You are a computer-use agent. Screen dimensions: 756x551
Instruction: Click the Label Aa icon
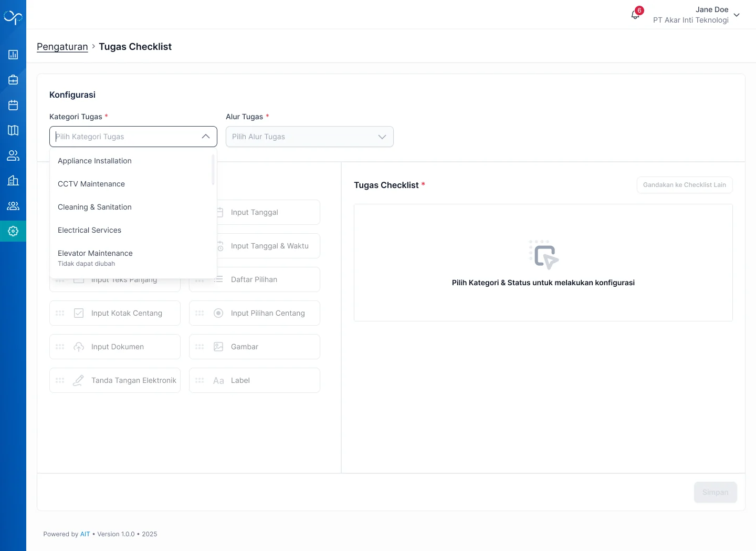[218, 381]
